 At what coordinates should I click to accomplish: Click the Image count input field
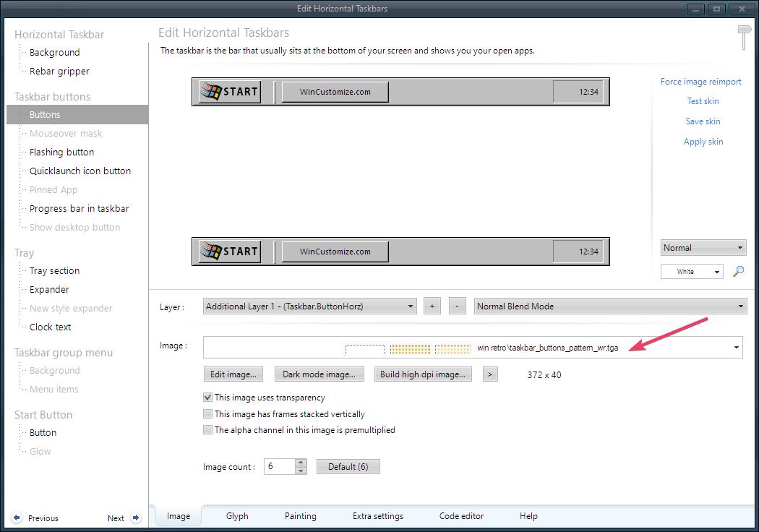click(279, 467)
